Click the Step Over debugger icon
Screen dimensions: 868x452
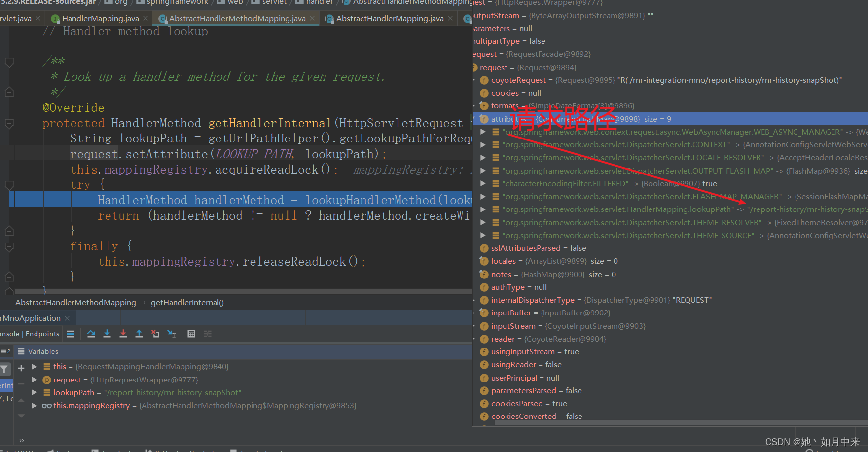(x=91, y=334)
